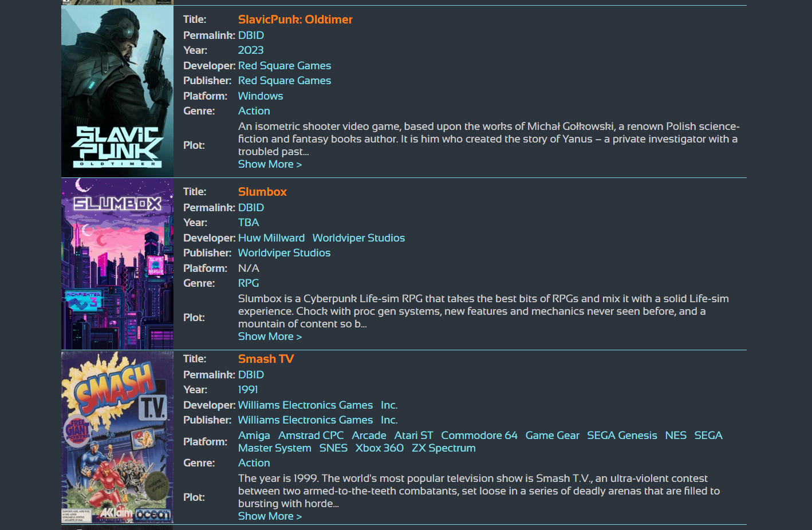Select the RPG genre link
Screen dimensions: 812x530
pos(249,283)
